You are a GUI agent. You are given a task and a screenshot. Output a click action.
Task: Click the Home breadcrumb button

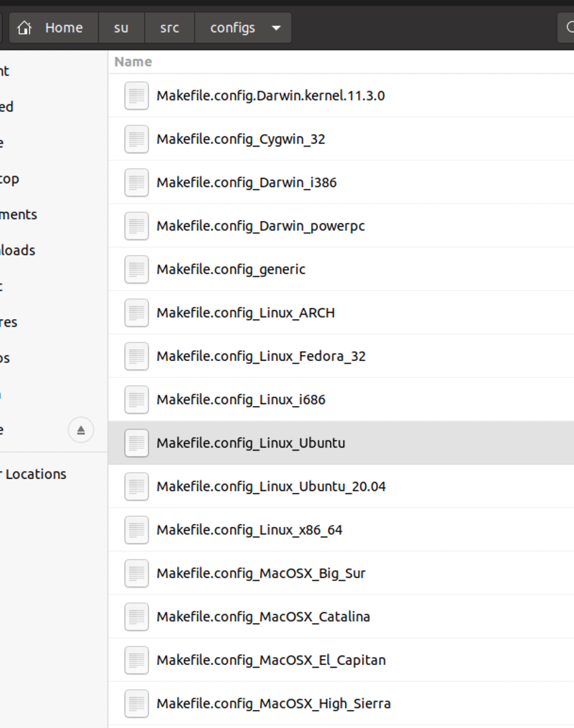point(54,28)
